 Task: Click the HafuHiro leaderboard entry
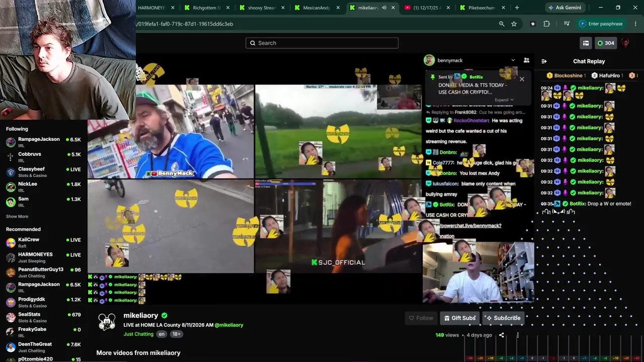pos(608,75)
